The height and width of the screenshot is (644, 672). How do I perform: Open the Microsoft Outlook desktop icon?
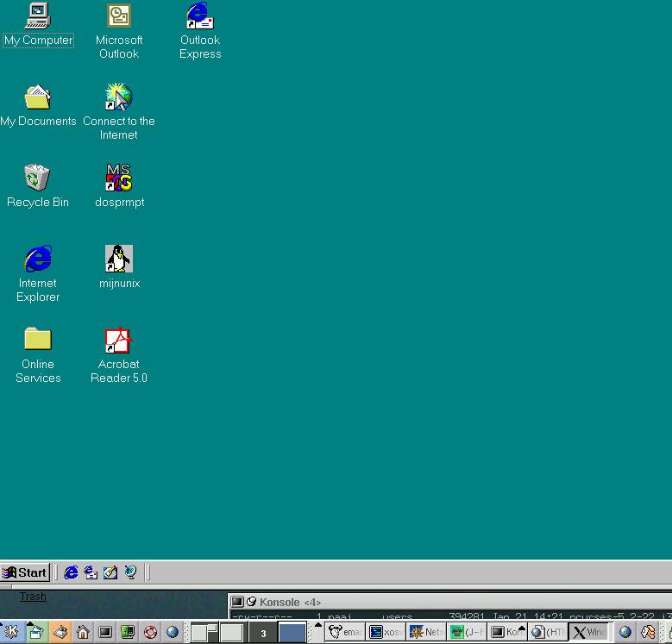pyautogui.click(x=119, y=16)
